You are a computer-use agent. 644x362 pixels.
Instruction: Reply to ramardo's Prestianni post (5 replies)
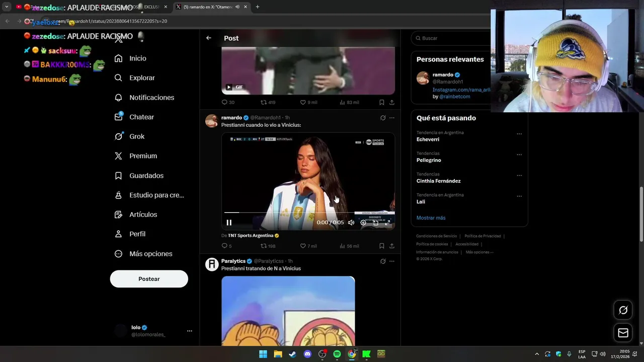[226, 246]
